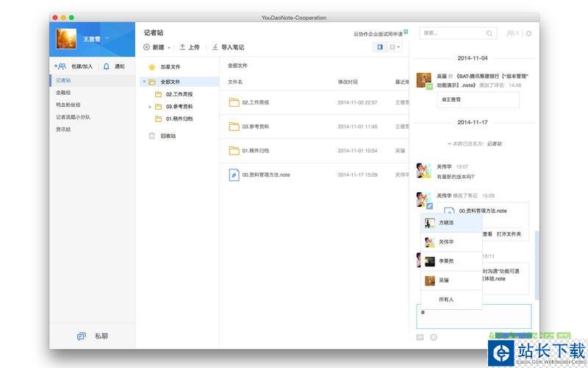588x368 pixels.
Task: Open the 回收站 recycle bin
Action: pos(151,136)
